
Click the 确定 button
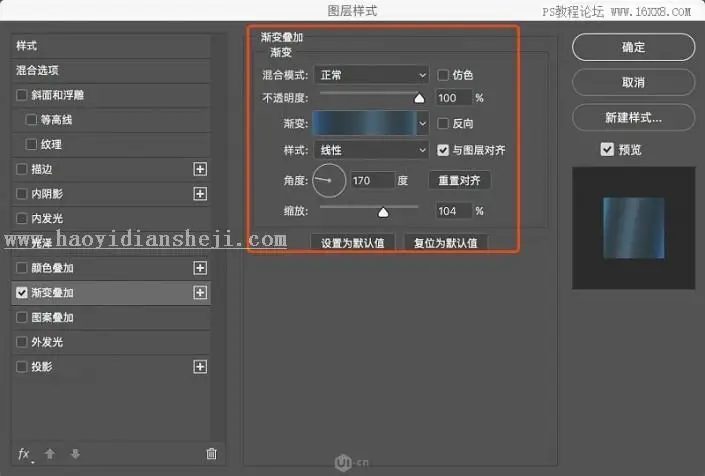coord(634,47)
